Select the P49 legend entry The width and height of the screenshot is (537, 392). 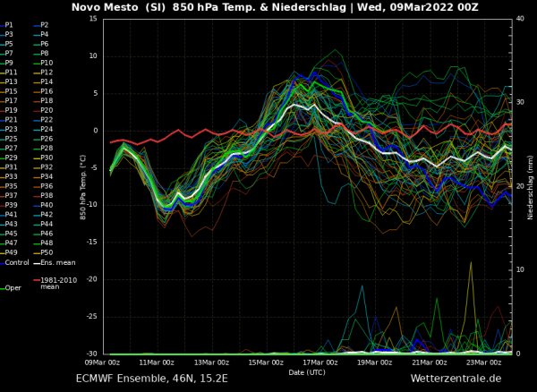click(x=9, y=252)
